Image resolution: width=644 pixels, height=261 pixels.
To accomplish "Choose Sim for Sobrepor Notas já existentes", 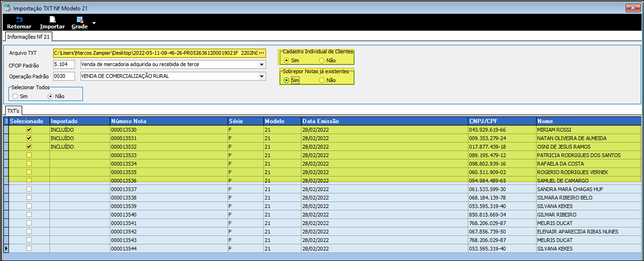I will pyautogui.click(x=287, y=80).
